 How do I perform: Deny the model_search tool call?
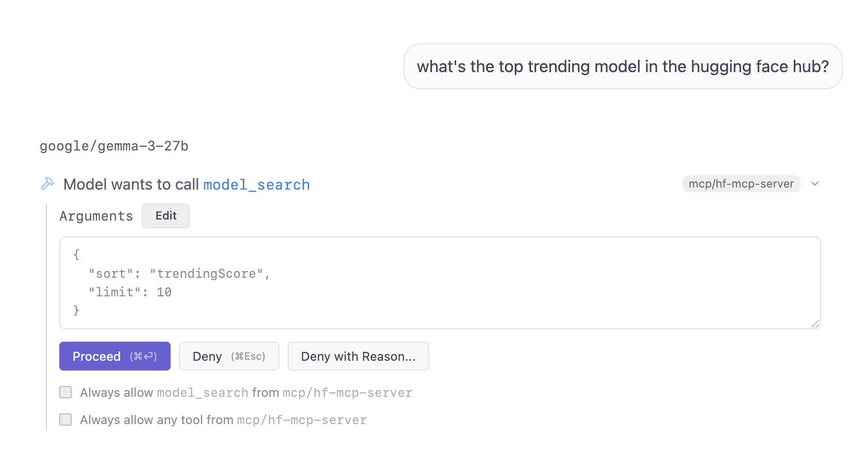[228, 356]
